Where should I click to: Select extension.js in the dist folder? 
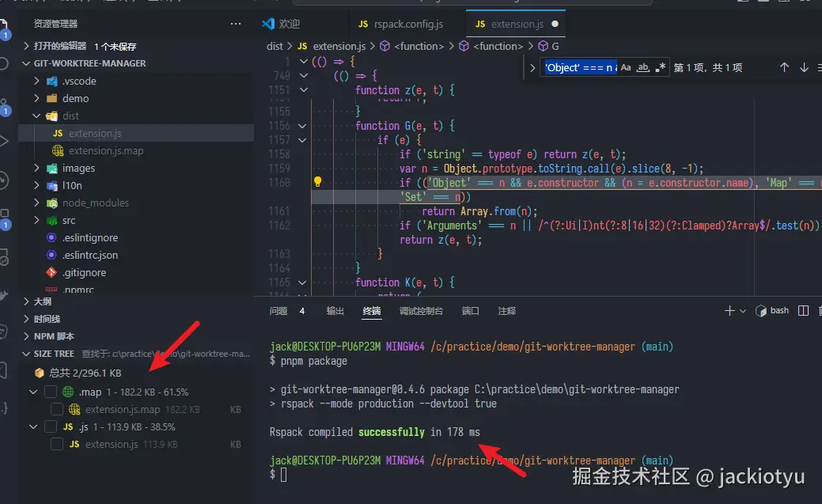click(x=136, y=133)
